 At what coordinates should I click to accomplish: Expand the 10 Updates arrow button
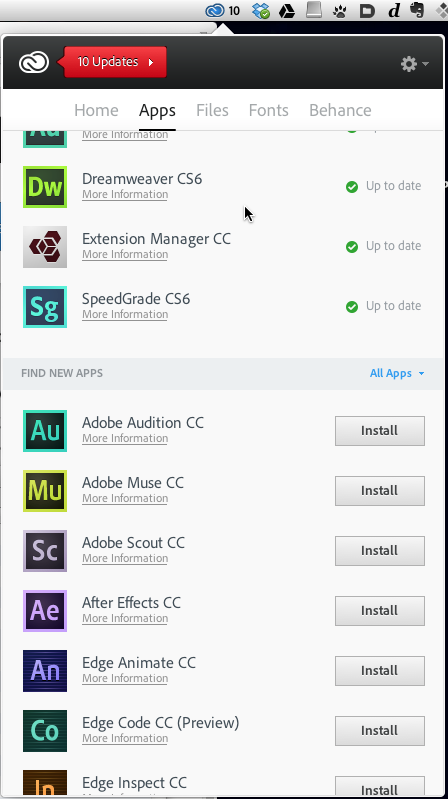115,62
